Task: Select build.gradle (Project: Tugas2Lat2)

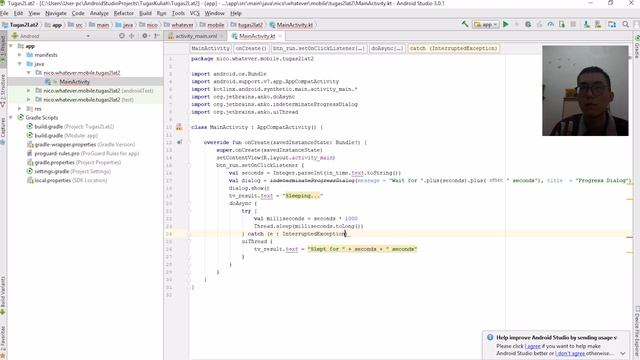Action: click(x=70, y=127)
